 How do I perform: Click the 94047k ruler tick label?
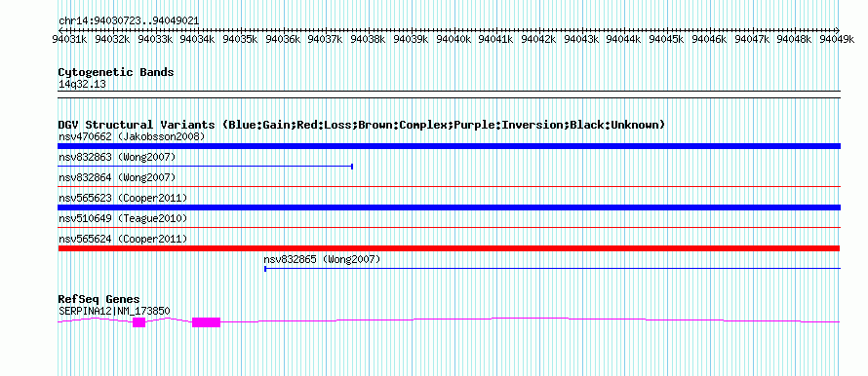tap(752, 39)
